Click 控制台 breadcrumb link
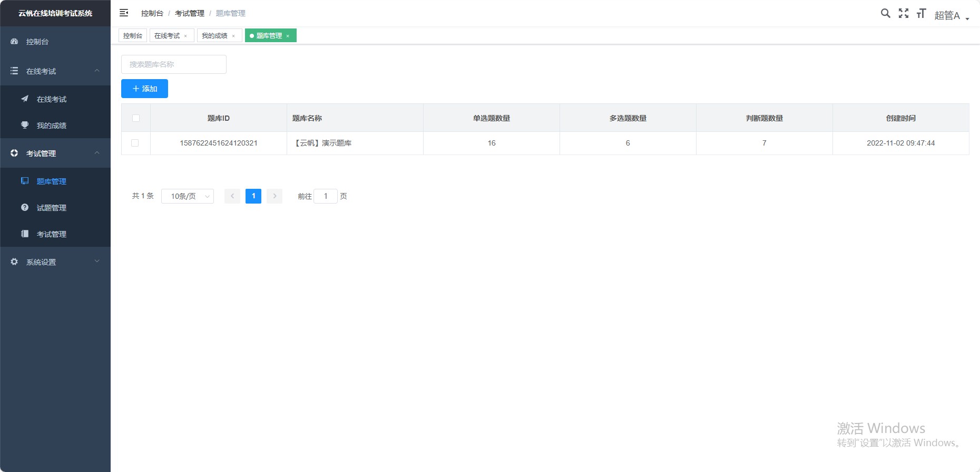 [x=152, y=13]
